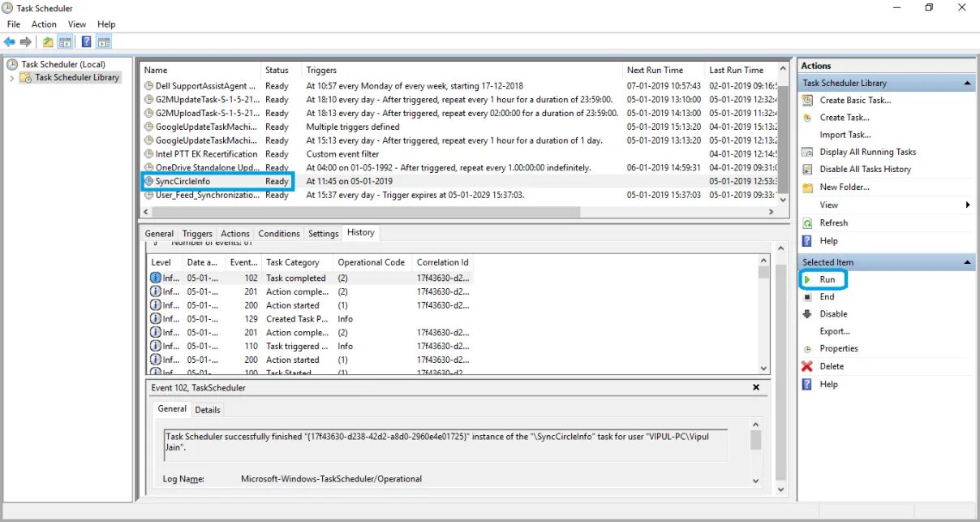Open the Action menu
This screenshot has height=522, width=980.
(x=44, y=24)
